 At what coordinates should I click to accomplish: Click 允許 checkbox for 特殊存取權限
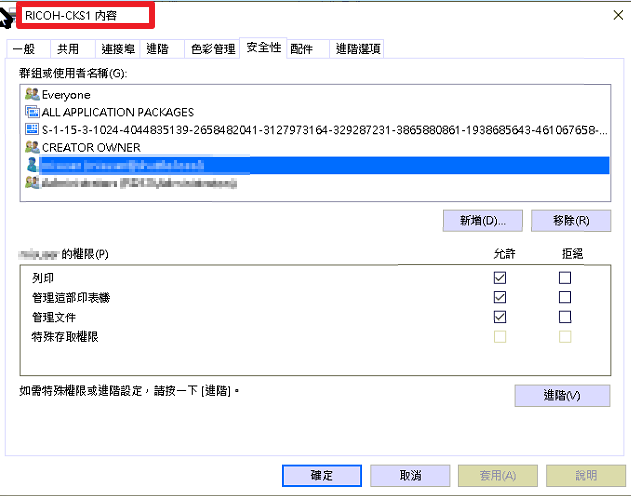coord(500,337)
